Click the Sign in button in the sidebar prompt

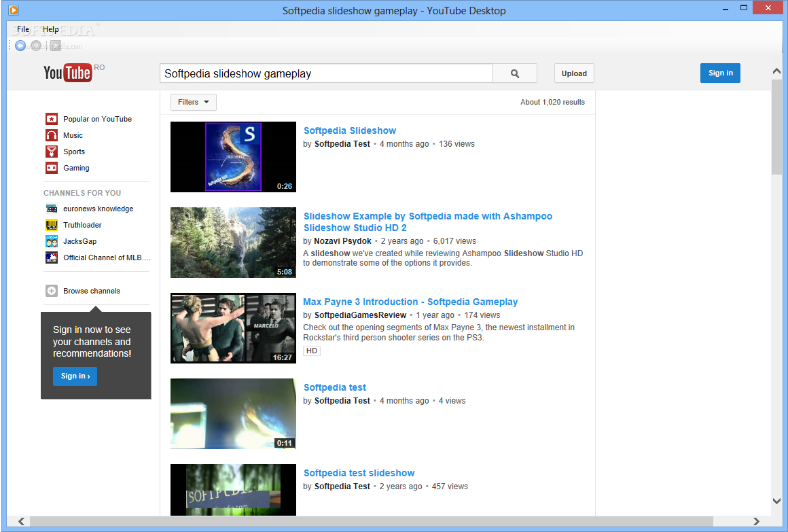(75, 376)
